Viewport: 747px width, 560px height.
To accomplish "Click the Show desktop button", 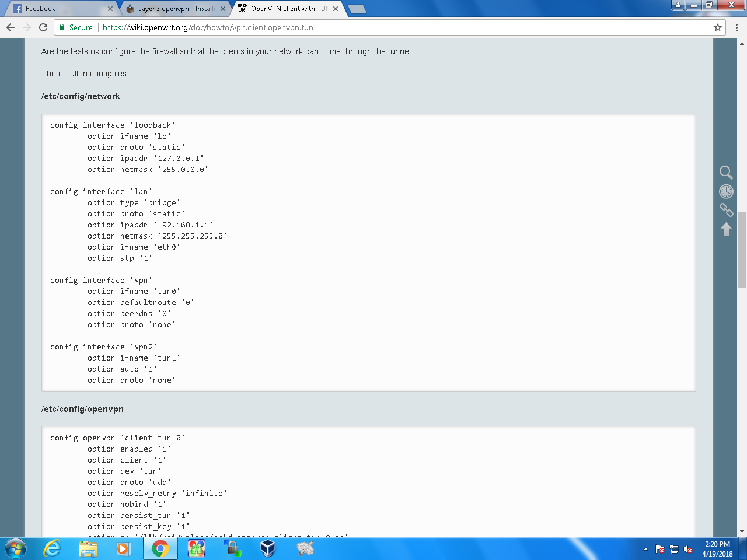I will point(743,549).
